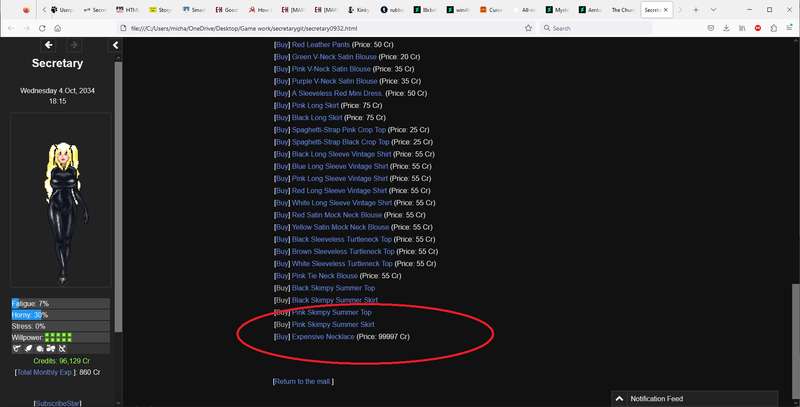Screen dimensions: 800x407
Task: Close the active Secretary tab
Action: 665,10
